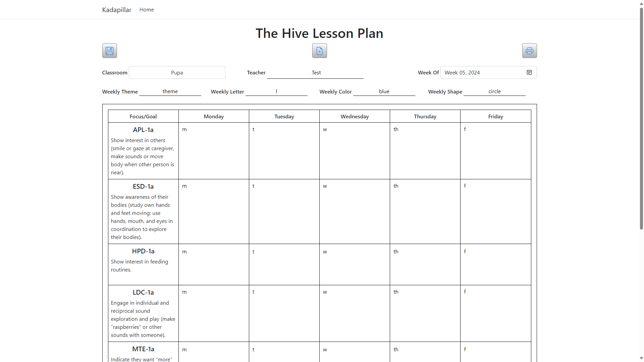Open the Home menu item
The image size is (644, 362).
click(x=147, y=10)
